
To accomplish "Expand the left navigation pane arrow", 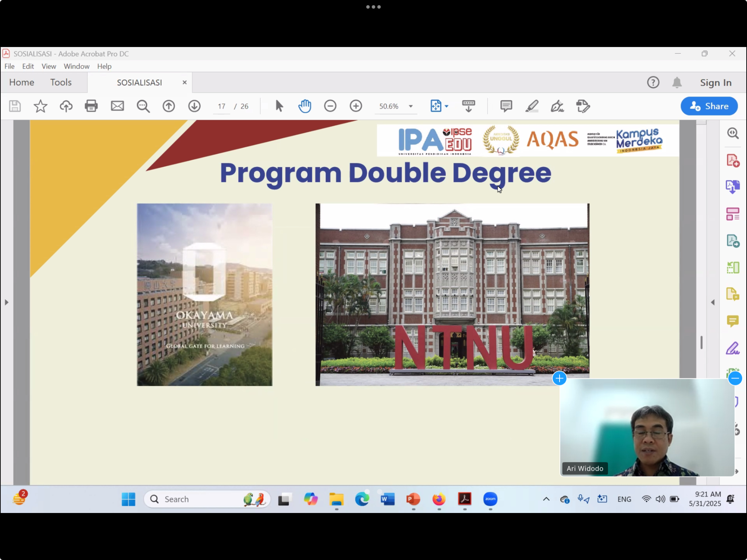I will click(7, 302).
